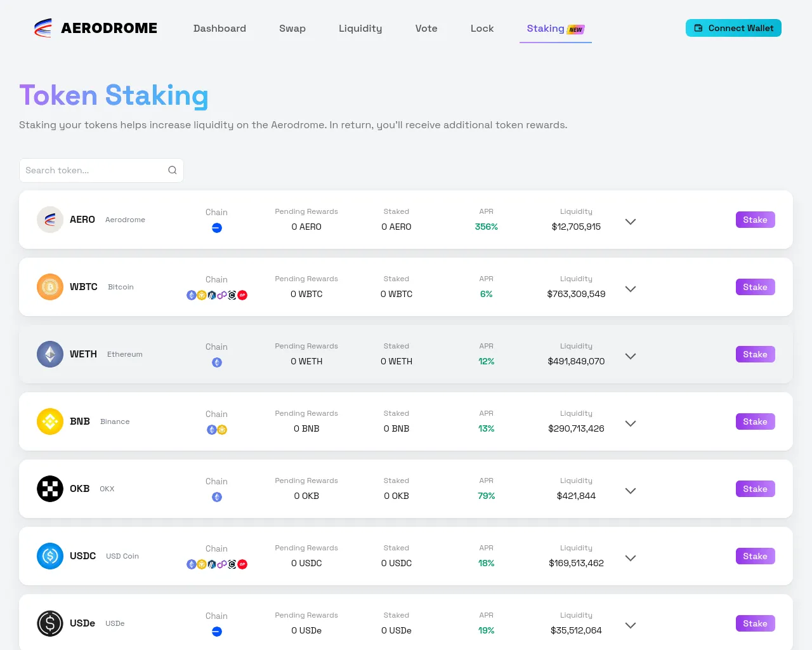Image resolution: width=812 pixels, height=650 pixels.
Task: Expand the USDe row details chevron
Action: coord(631,625)
